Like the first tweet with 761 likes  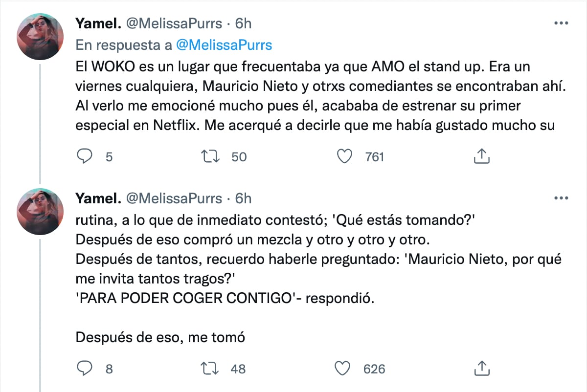[x=346, y=156]
